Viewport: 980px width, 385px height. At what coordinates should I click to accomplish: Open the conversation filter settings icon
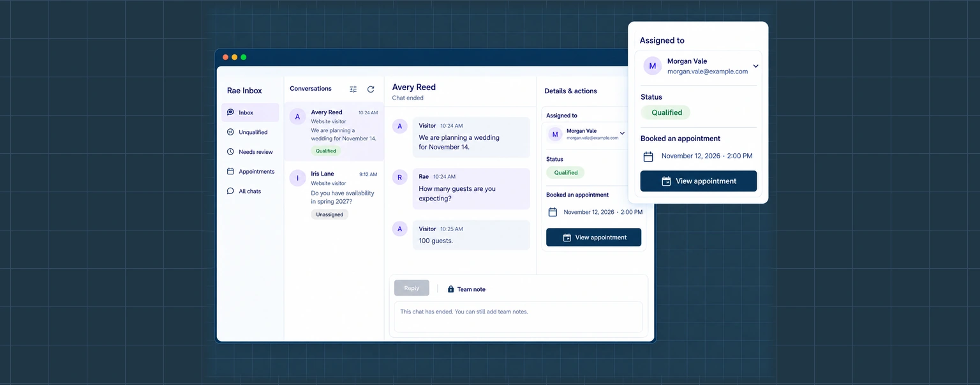pyautogui.click(x=353, y=89)
